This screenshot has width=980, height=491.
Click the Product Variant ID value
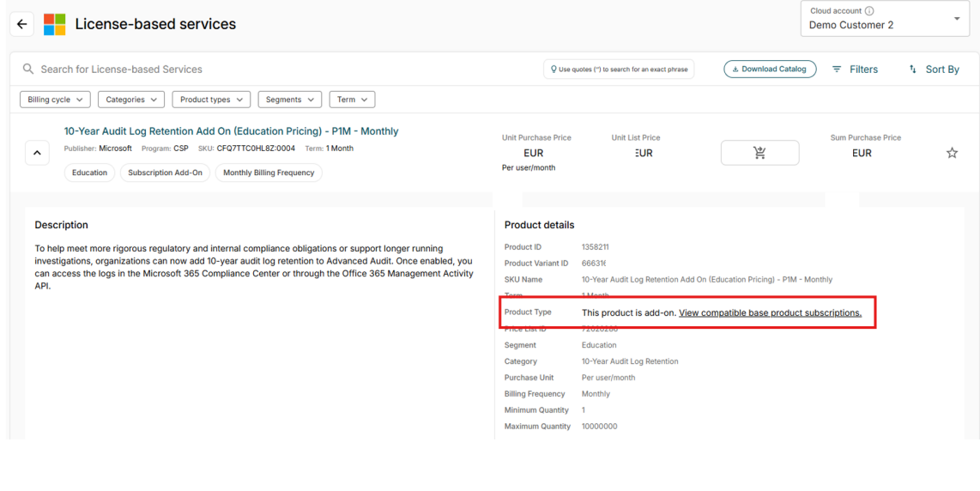pyautogui.click(x=594, y=264)
